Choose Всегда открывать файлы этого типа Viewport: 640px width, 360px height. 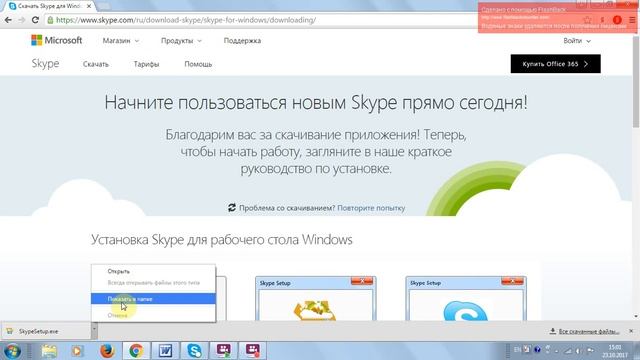pos(153,282)
